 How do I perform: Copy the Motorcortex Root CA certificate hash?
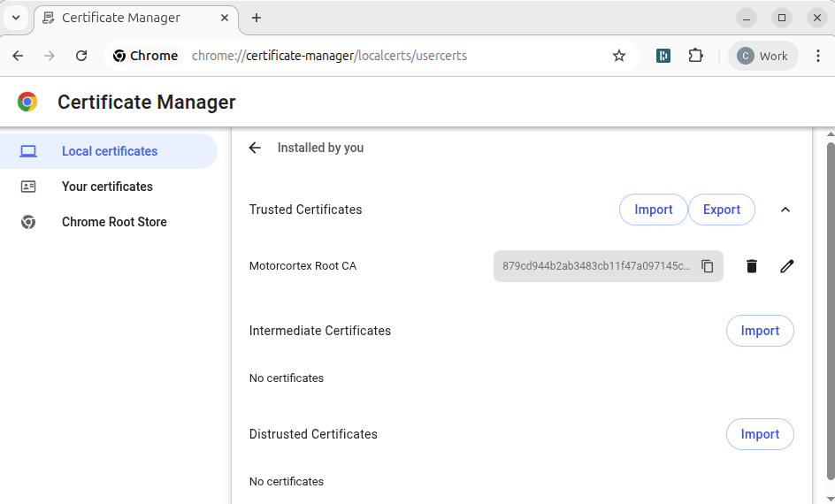pos(708,266)
